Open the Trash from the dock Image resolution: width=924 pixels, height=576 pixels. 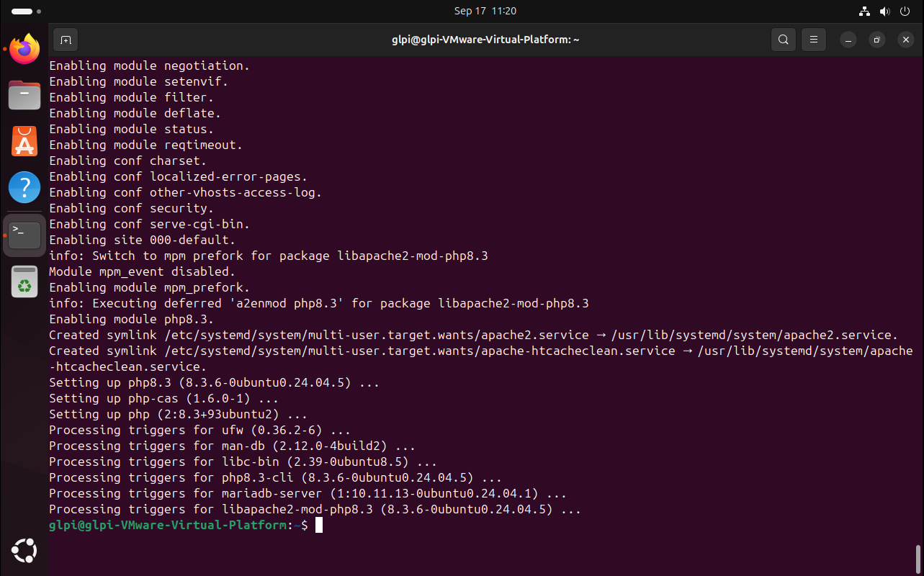[x=24, y=282]
